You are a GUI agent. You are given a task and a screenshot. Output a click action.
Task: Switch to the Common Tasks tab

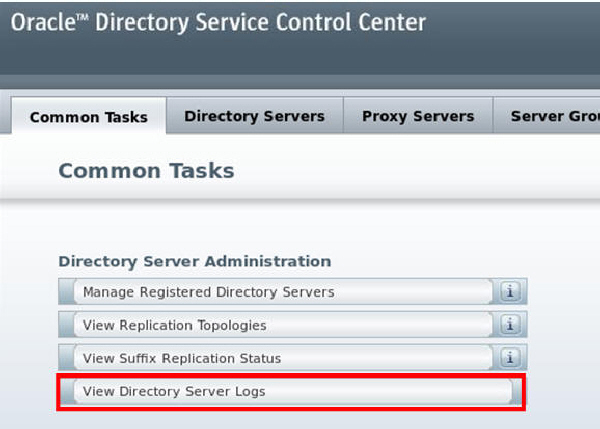point(88,117)
